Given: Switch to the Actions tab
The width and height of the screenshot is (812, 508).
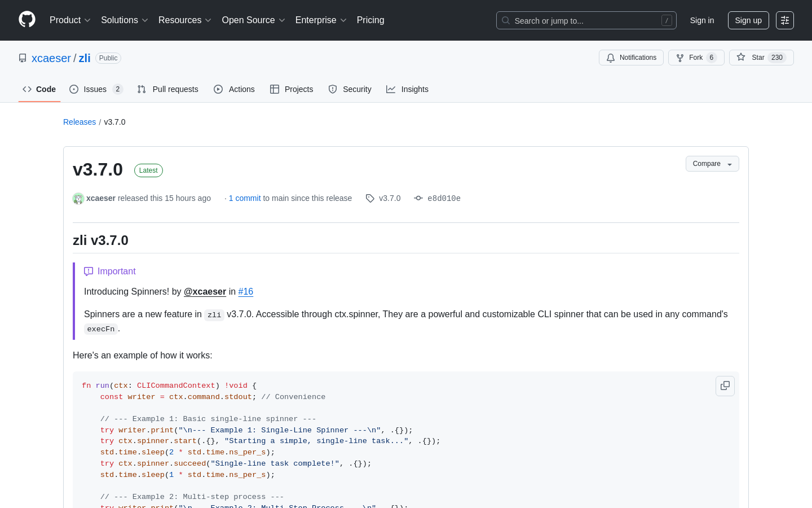Looking at the screenshot, I should coord(234,89).
